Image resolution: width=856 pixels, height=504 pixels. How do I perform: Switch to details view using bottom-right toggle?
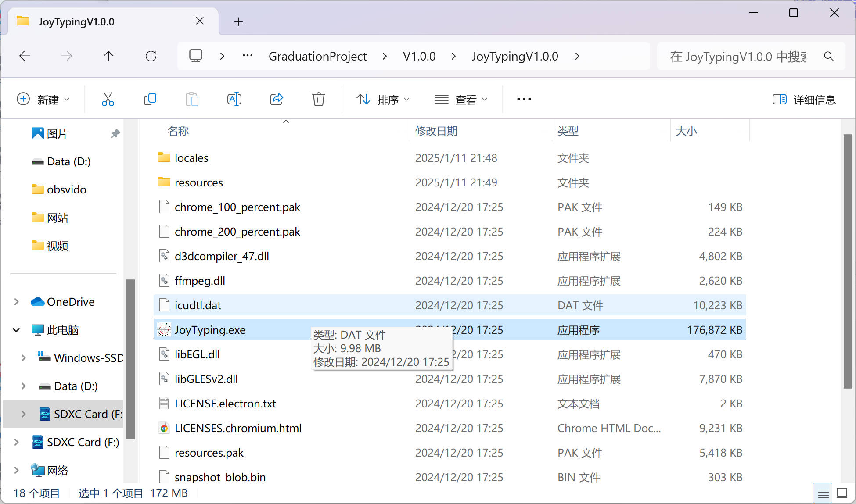pos(823,493)
